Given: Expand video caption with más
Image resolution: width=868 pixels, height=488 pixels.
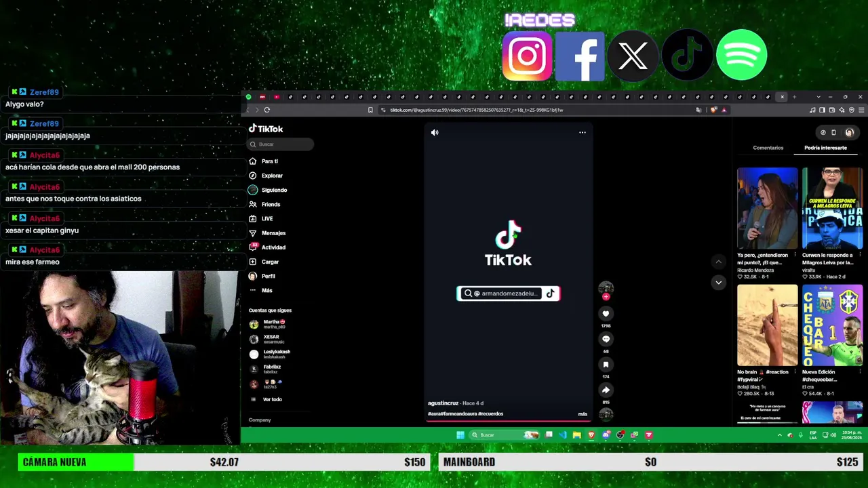Looking at the screenshot, I should coord(583,414).
